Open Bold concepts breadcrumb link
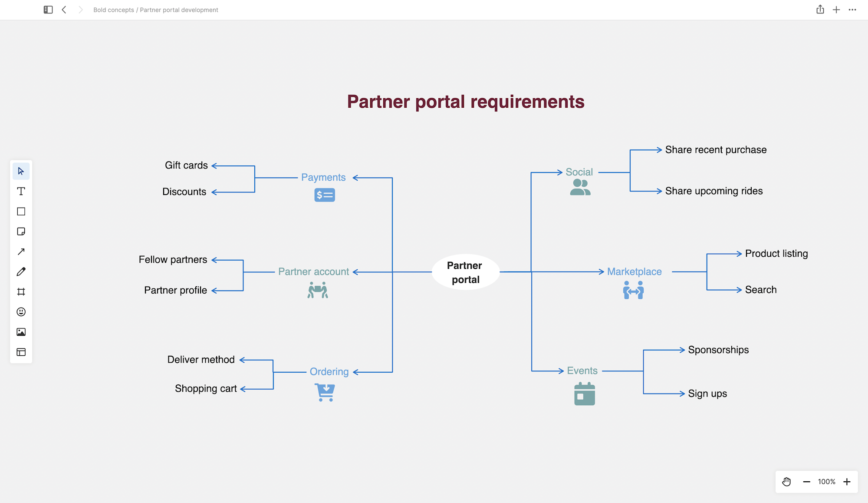 pyautogui.click(x=114, y=10)
